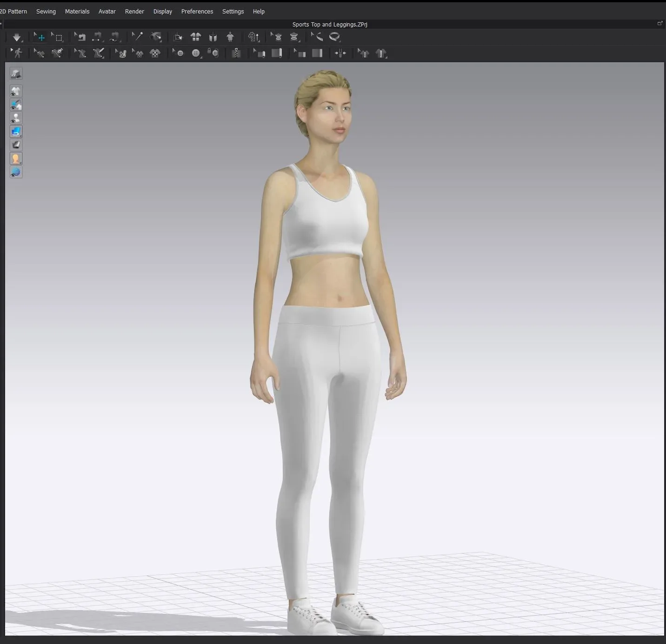Viewport: 666px width, 644px height.
Task: Open the blue garment render-style dropdown
Action: (16, 132)
